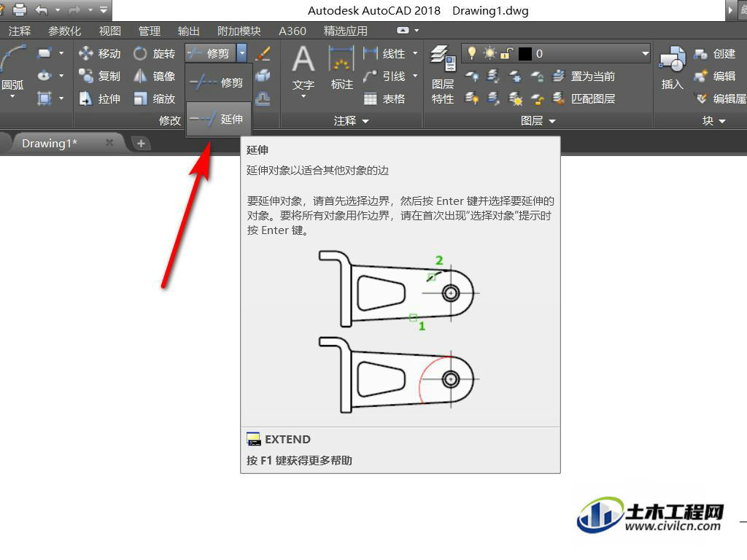Insert a Table (表格)

pyautogui.click(x=384, y=98)
